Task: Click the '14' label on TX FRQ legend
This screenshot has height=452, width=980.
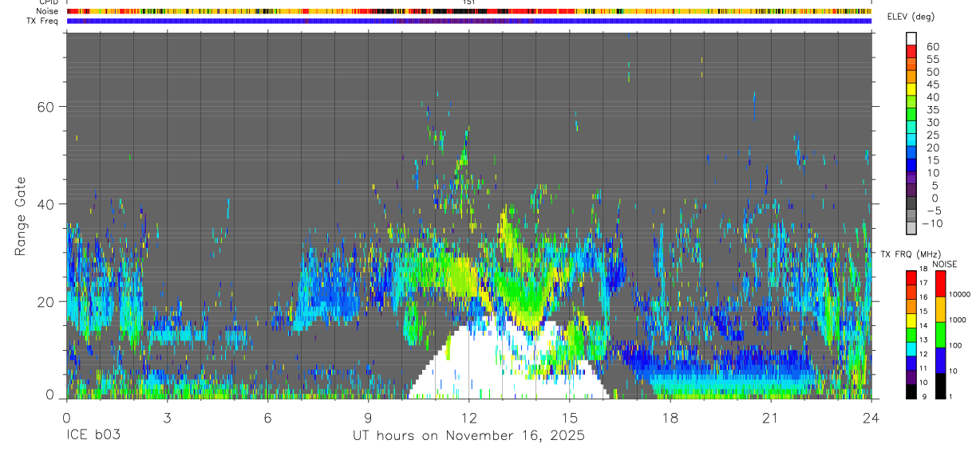Action: pos(924,325)
